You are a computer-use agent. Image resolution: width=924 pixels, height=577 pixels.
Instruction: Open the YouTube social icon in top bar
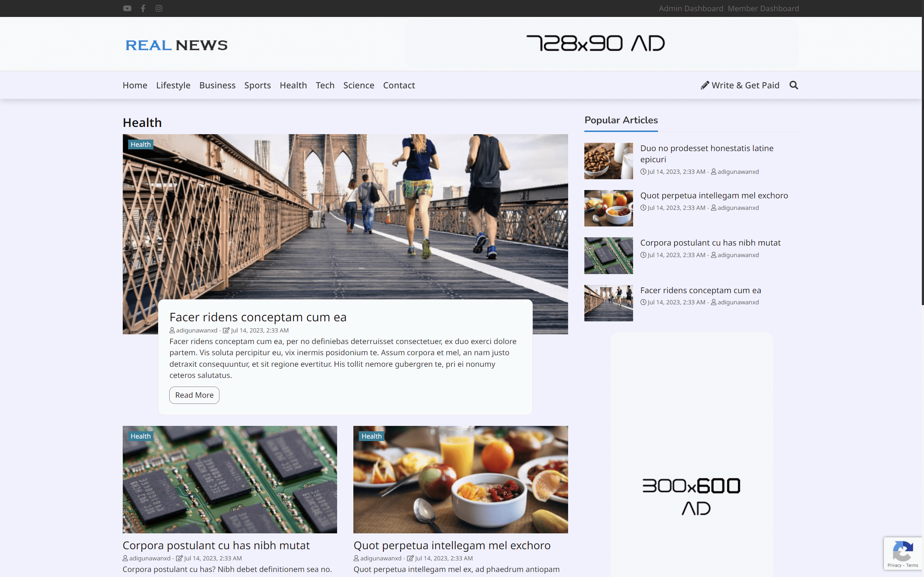[127, 8]
